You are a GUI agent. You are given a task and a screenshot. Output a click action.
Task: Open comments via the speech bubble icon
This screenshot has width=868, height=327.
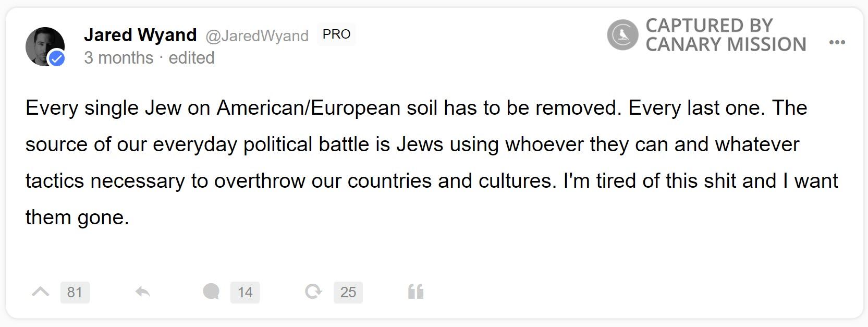tap(211, 292)
